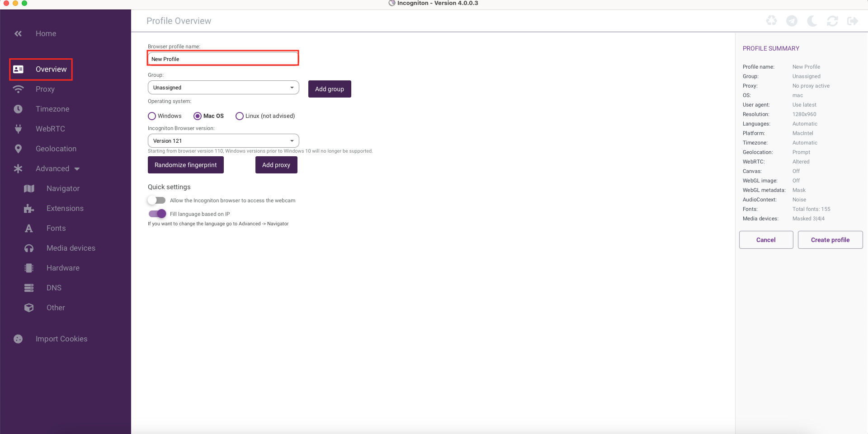Click the 'Altered' WebRTC summary value
This screenshot has height=434, width=868.
(801, 162)
